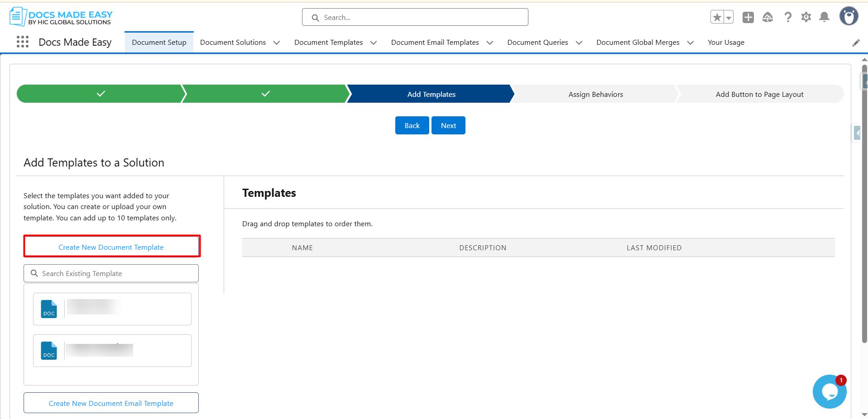Click the Next button
This screenshot has width=868, height=419.
pos(448,125)
